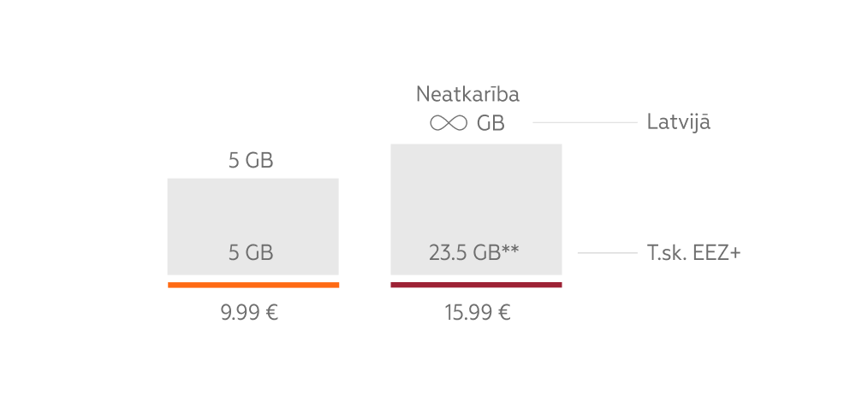
Task: Click the connector line leading to T.sk. EEZ+
Action: tap(607, 253)
